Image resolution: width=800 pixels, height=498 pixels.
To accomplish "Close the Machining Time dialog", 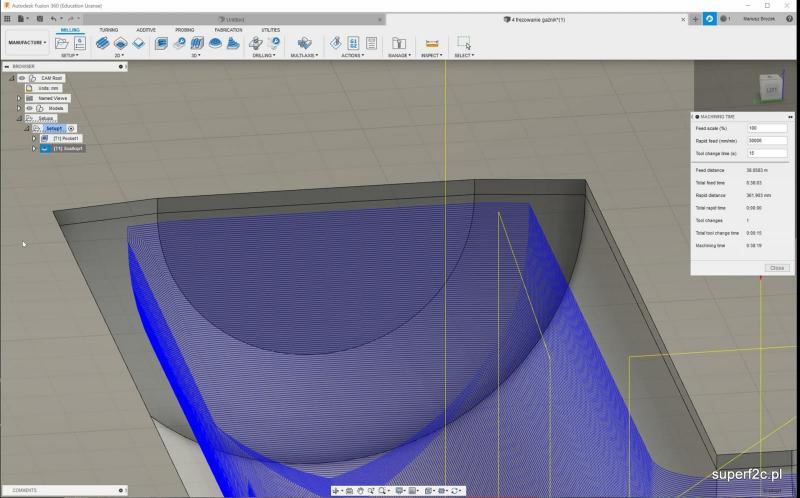I will (x=776, y=268).
